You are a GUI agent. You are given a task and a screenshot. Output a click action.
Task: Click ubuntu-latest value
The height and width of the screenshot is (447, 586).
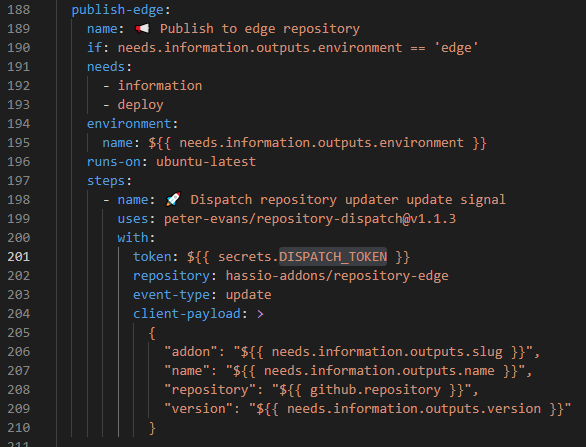click(206, 162)
